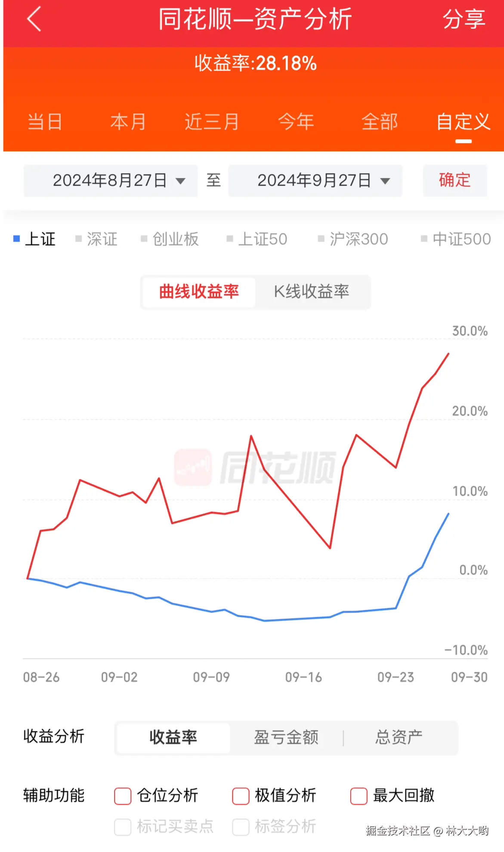Select the 全部 time range

point(380,122)
